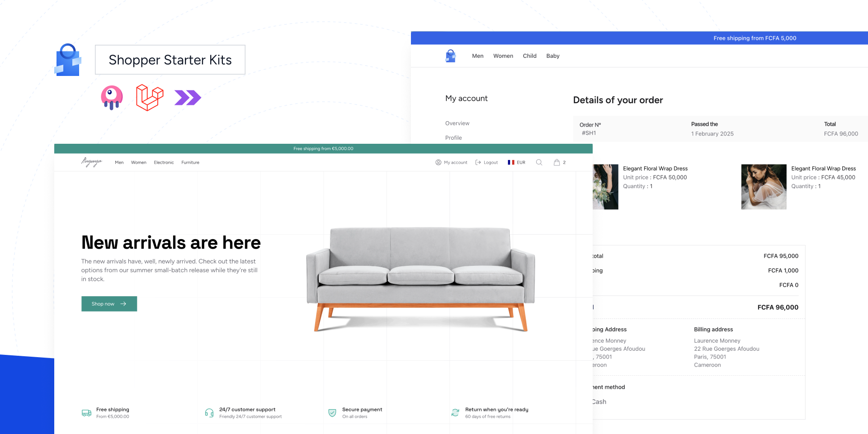The width and height of the screenshot is (868, 434).
Task: Open the EUR currency selector with French flag
Action: [516, 162]
